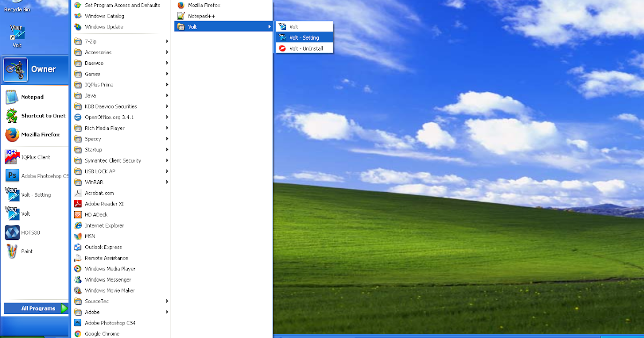The image size is (644, 338).
Task: Select the highlighted Volt folder entry
Action: (223, 27)
